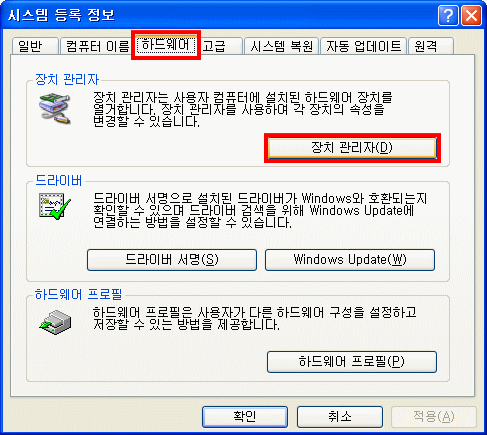Viewport: 487px width, 435px height.
Task: Click the Device Manager hardware icon
Action: pyautogui.click(x=55, y=109)
